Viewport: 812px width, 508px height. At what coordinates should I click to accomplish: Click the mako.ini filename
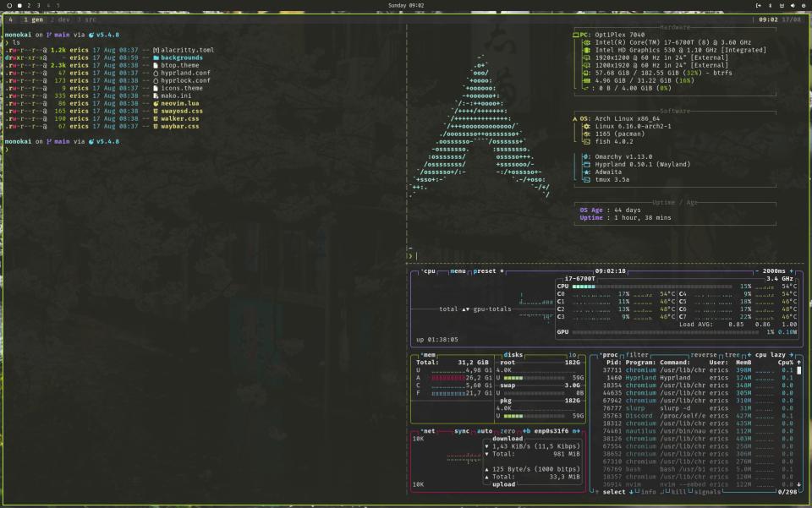(x=176, y=96)
